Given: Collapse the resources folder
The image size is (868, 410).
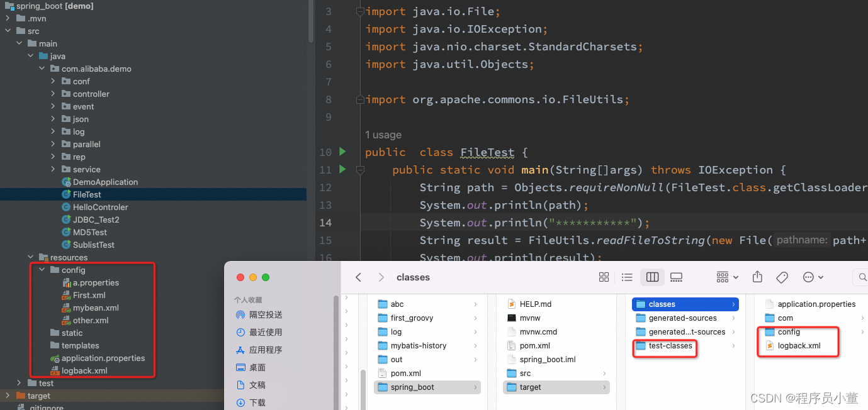Looking at the screenshot, I should [x=30, y=257].
